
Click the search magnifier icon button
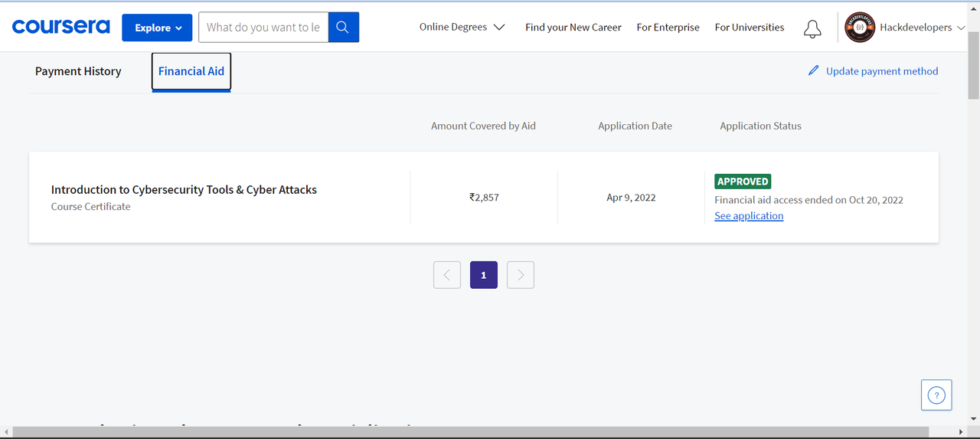click(x=343, y=28)
